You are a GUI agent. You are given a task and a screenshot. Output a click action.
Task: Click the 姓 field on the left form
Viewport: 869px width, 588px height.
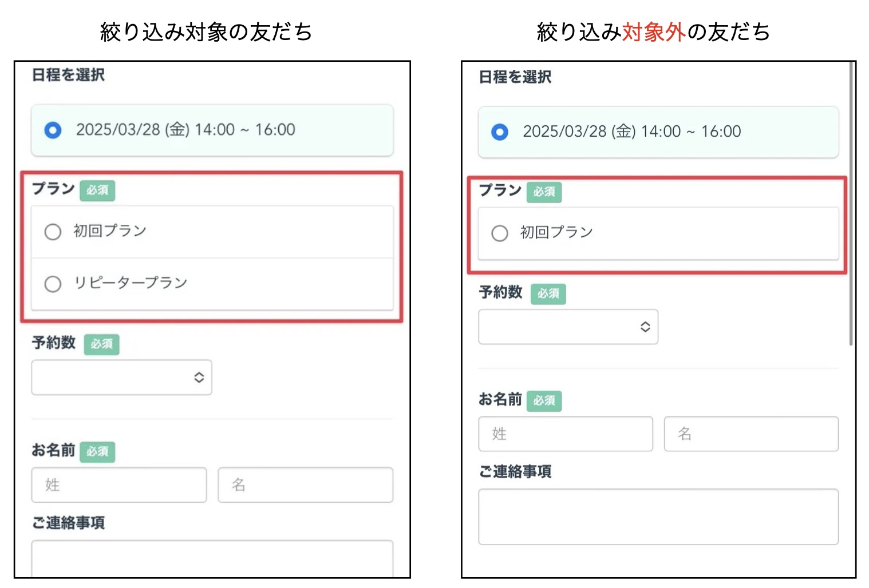[x=118, y=485]
